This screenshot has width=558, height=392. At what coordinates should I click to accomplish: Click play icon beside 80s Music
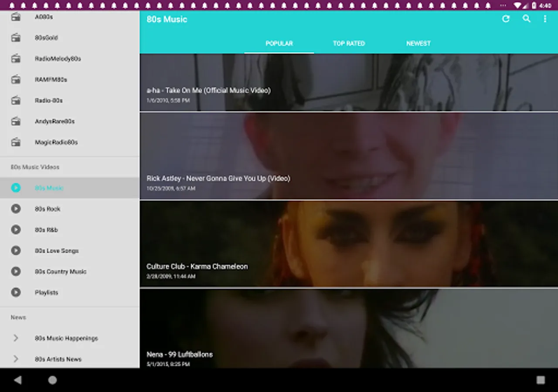(16, 188)
